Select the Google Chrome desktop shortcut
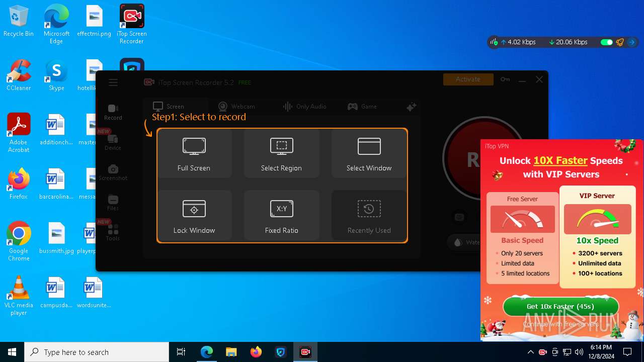The height and width of the screenshot is (362, 644). coord(19,241)
